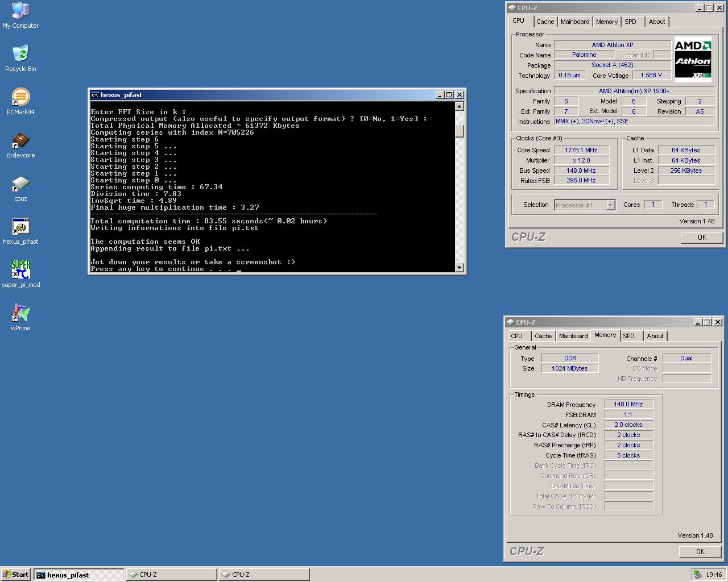This screenshot has height=582, width=728.
Task: Click the MMX, 3DNow!, SSE instructions field
Action: (x=634, y=121)
